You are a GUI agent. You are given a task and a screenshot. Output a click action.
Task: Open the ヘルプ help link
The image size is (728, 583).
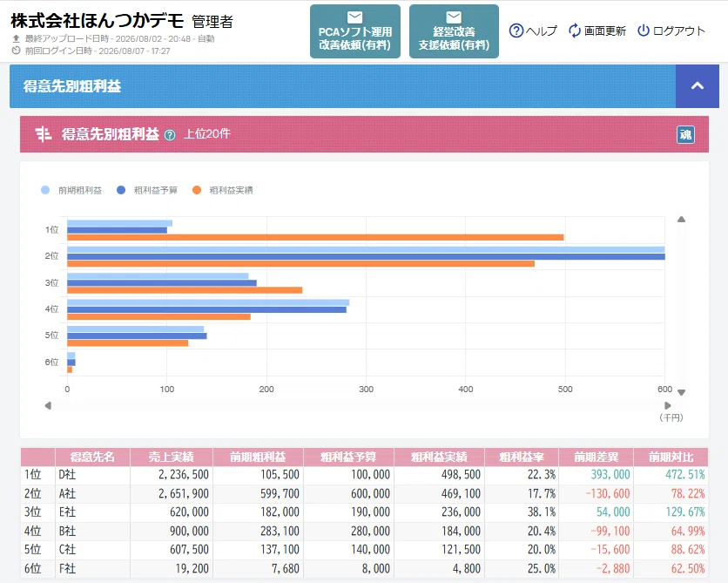click(x=533, y=31)
